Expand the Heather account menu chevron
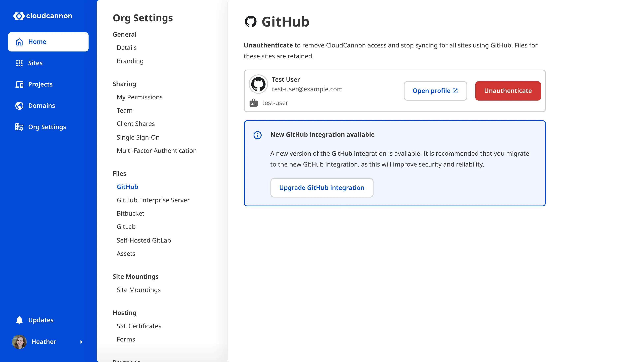Screen dimensions: 644x362 pos(81,342)
